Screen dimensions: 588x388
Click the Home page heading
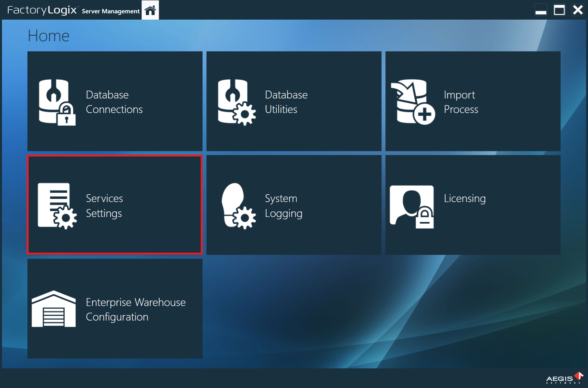(x=48, y=36)
